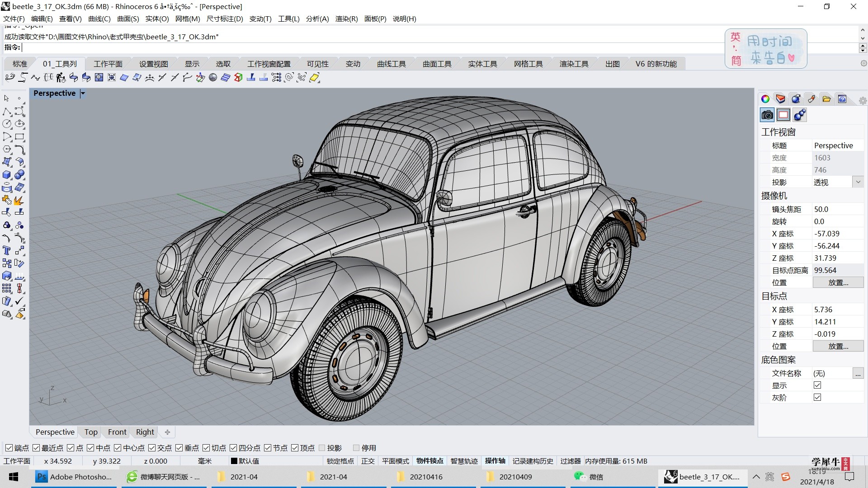Open the color wheel Properties panel tab

(x=765, y=99)
